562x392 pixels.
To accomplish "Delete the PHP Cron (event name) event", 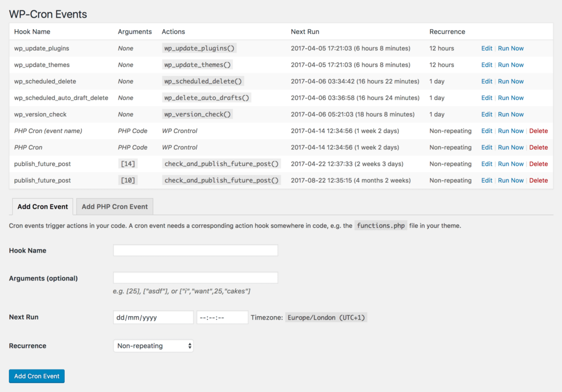I will (x=538, y=131).
